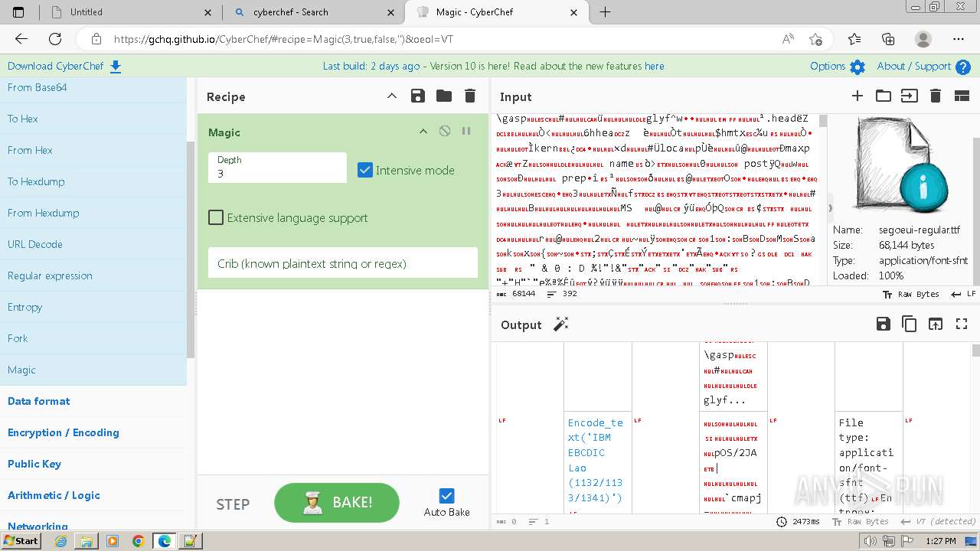This screenshot has height=551, width=980.
Task: Open a file as input
Action: (x=909, y=96)
